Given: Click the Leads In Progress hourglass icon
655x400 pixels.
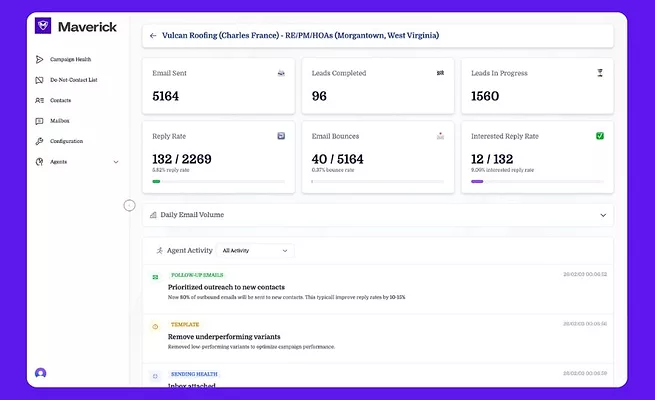Looking at the screenshot, I should tap(599, 73).
